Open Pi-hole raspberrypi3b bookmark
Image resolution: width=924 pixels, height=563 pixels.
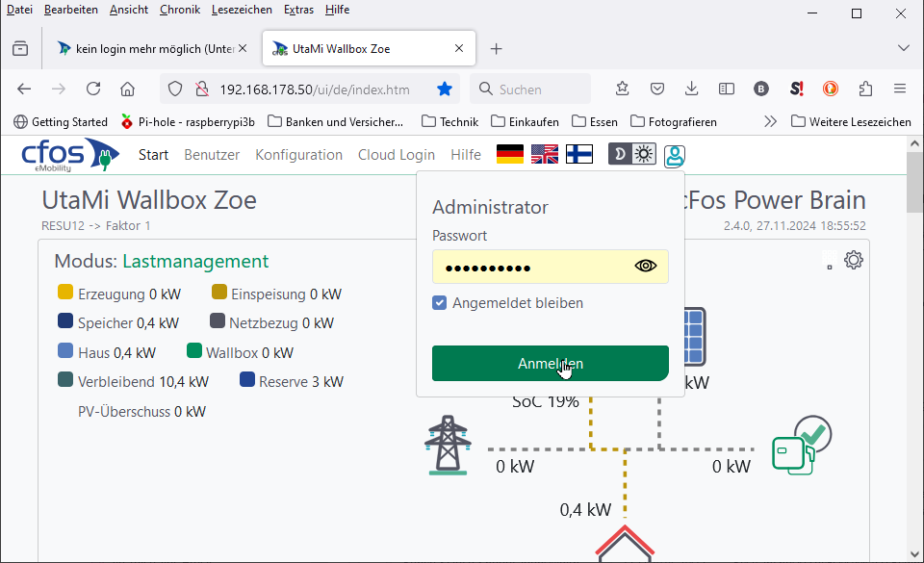[188, 122]
